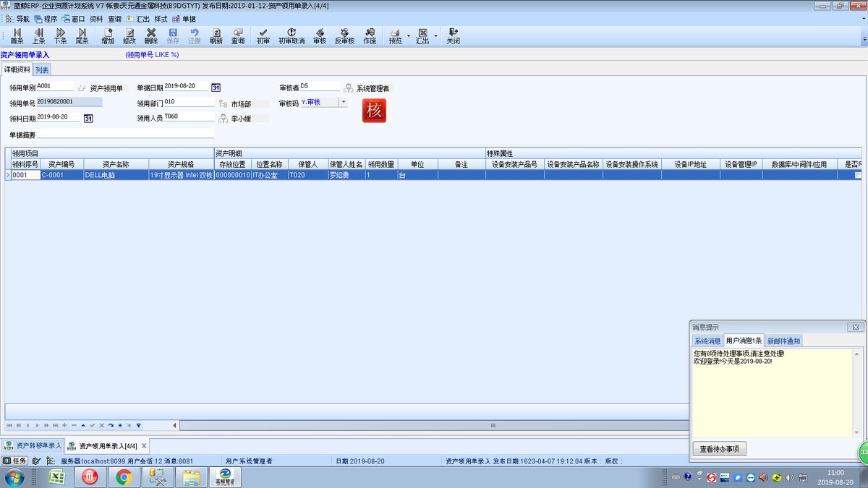Open Chrome from the taskbar
The image size is (868, 488).
124,477
